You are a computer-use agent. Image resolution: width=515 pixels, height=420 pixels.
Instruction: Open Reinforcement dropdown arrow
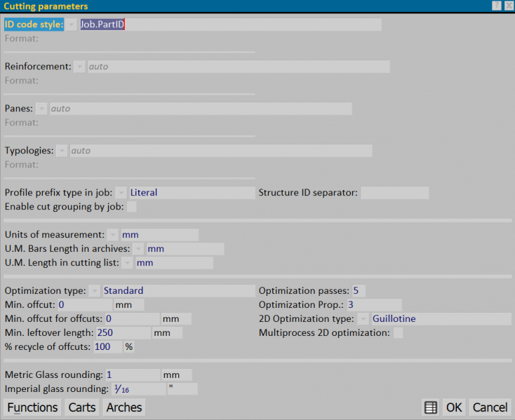pos(79,67)
